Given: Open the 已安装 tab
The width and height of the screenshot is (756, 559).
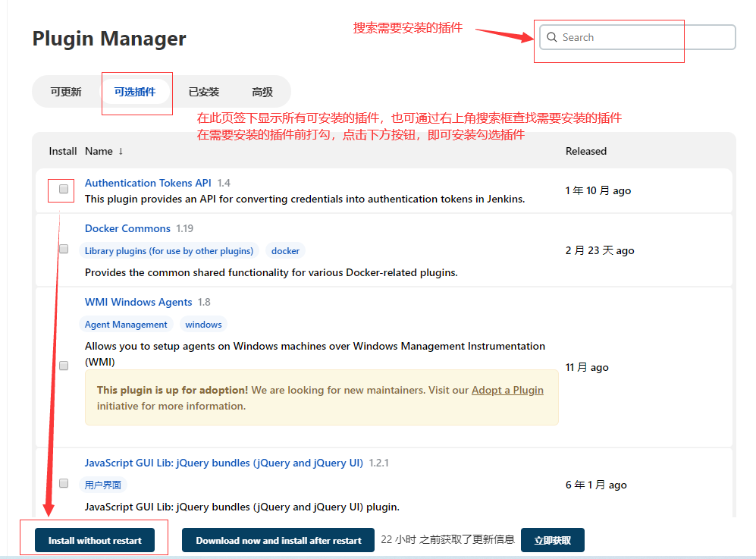Looking at the screenshot, I should click(204, 92).
